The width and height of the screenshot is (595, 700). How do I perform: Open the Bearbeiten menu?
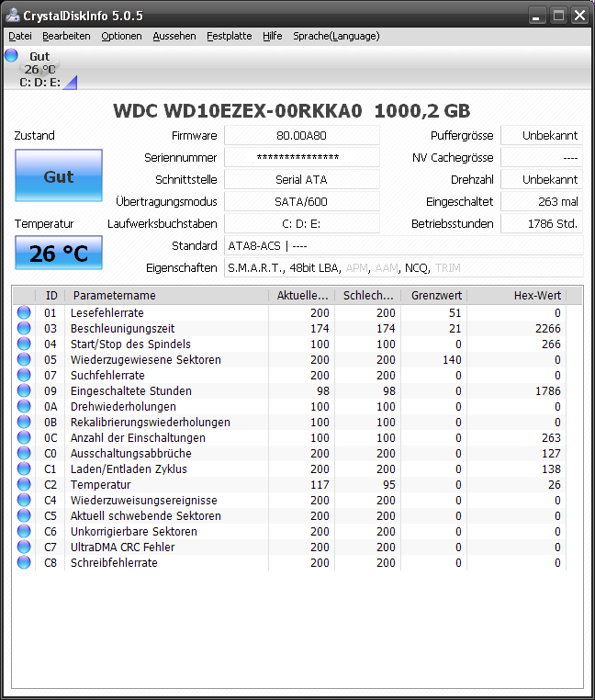(x=66, y=36)
